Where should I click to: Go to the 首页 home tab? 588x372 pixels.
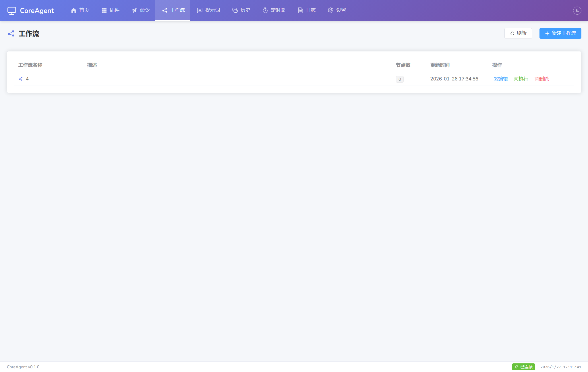(80, 10)
